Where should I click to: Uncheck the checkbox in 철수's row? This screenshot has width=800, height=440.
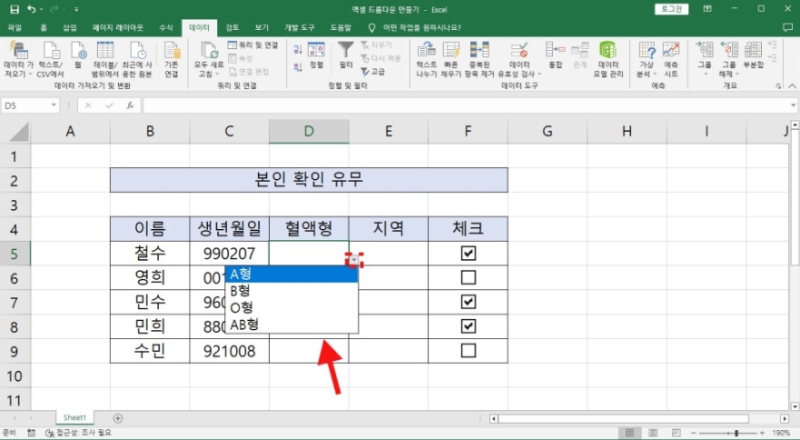click(468, 254)
